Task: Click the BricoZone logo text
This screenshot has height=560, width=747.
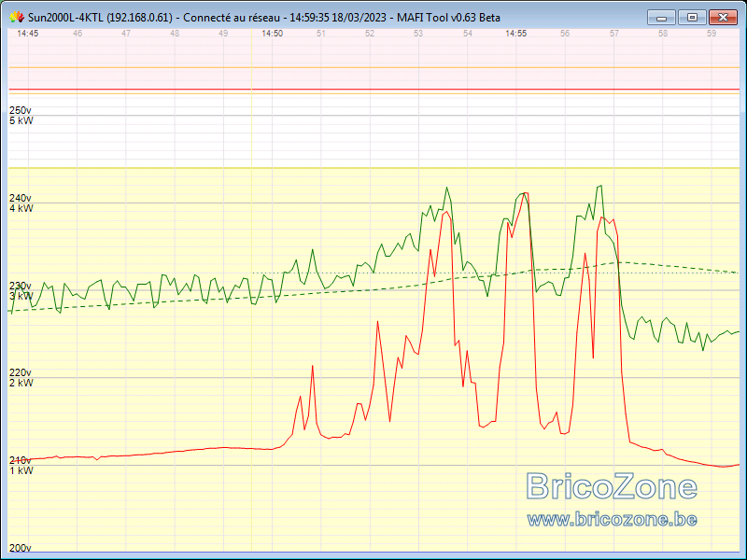Action: point(613,485)
